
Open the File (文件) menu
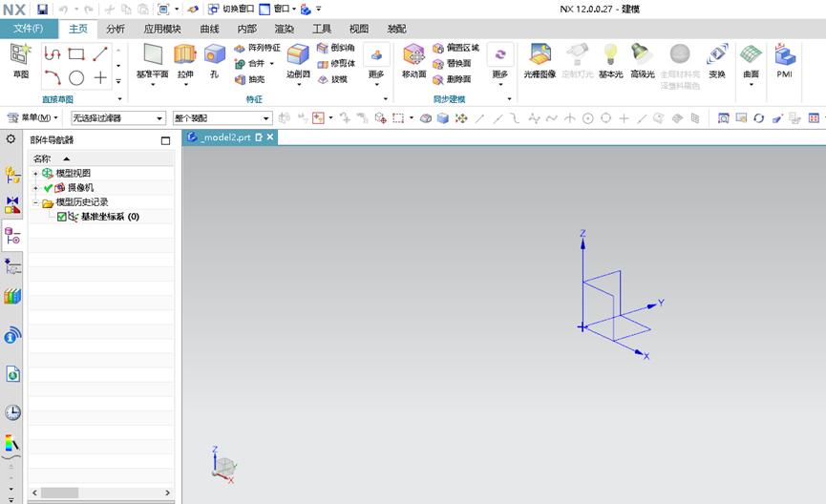[x=29, y=29]
